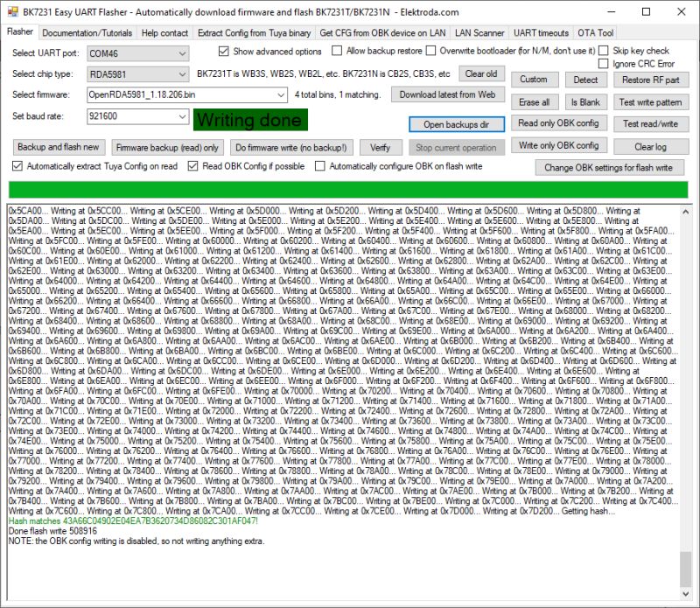Click Backup and flash new button
700x608 pixels.
click(x=59, y=147)
